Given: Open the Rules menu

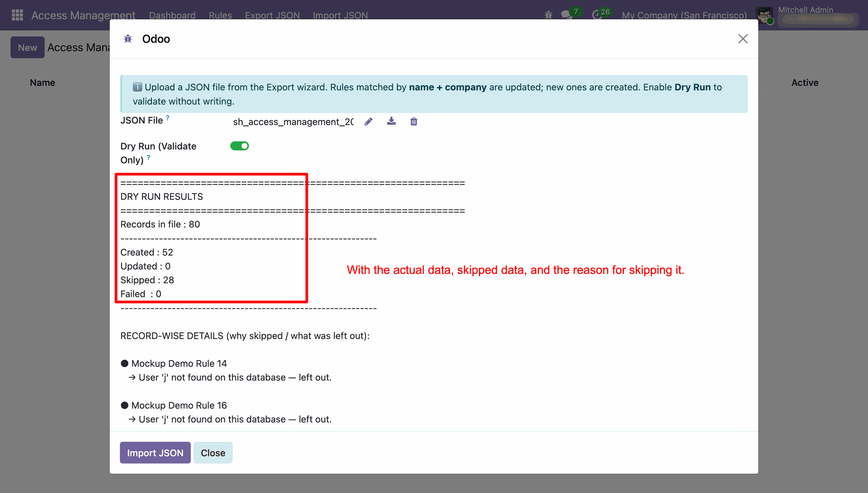Looking at the screenshot, I should (220, 15).
